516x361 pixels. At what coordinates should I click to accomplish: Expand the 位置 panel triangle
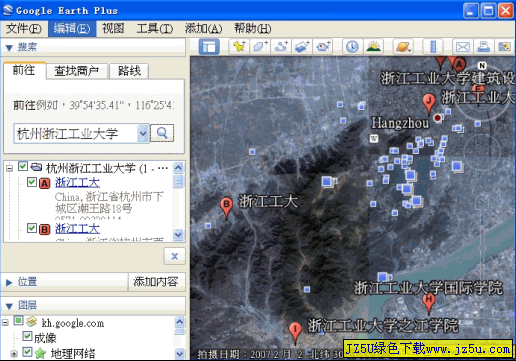click(9, 282)
